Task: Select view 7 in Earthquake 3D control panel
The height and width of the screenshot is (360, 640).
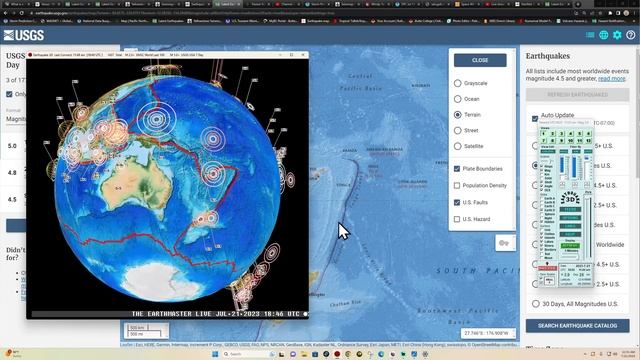Action: (544, 140)
